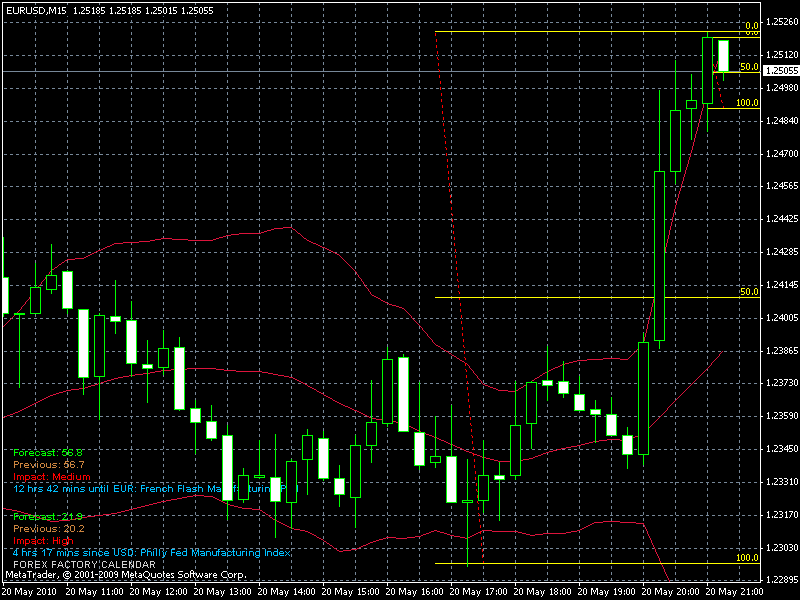Click the 1.23170 price axis label
This screenshot has width=800, height=600.
point(782,515)
